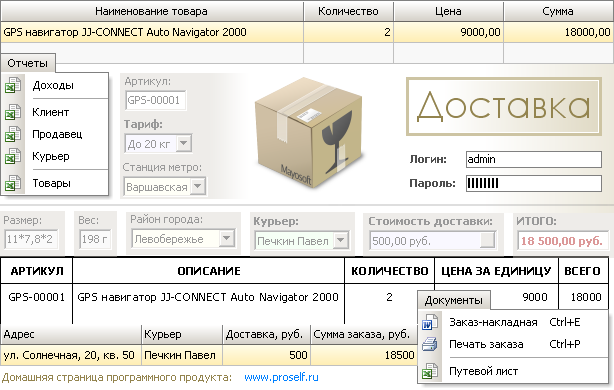Click the printer icon beside Печать заказа
The width and height of the screenshot is (614, 390).
[430, 344]
